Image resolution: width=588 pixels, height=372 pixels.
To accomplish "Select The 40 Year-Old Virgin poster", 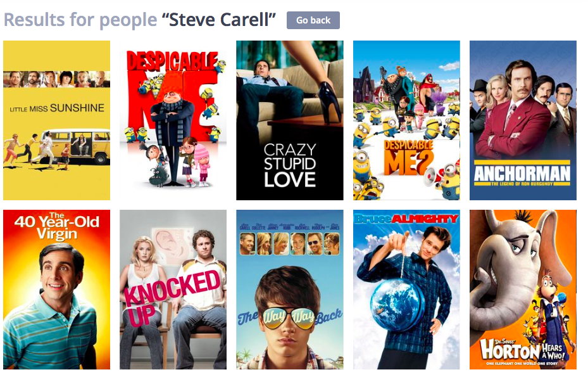I will coord(56,290).
